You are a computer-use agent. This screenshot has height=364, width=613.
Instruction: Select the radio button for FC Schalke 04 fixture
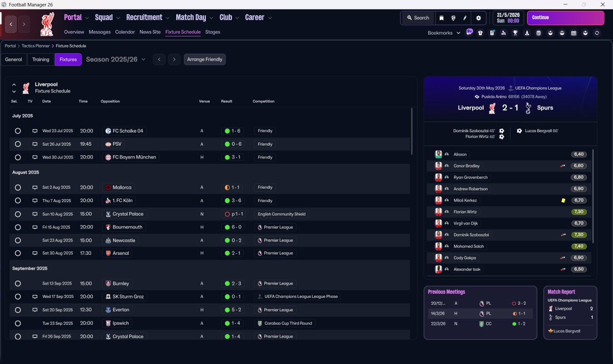18,131
